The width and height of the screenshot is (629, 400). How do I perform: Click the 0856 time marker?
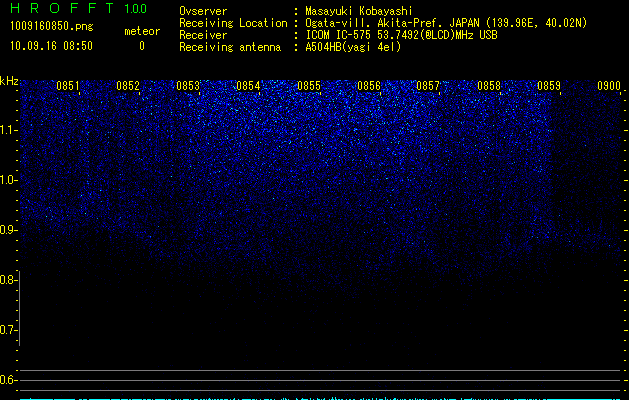click(x=369, y=86)
